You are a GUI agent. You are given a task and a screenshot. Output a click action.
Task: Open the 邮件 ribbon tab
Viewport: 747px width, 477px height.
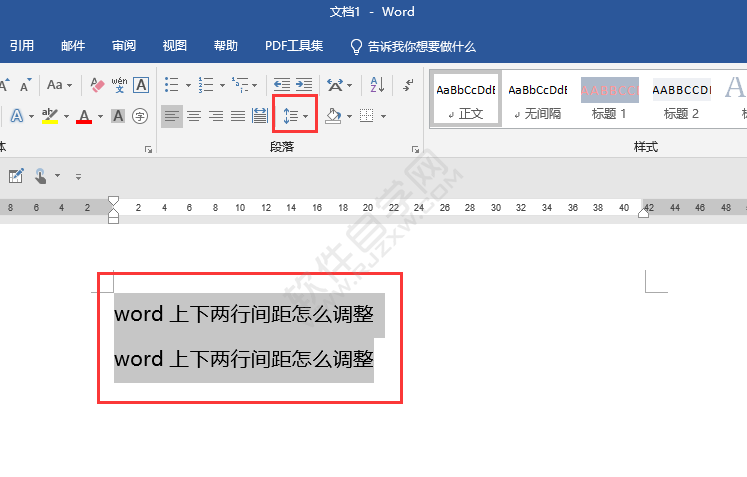pos(73,46)
